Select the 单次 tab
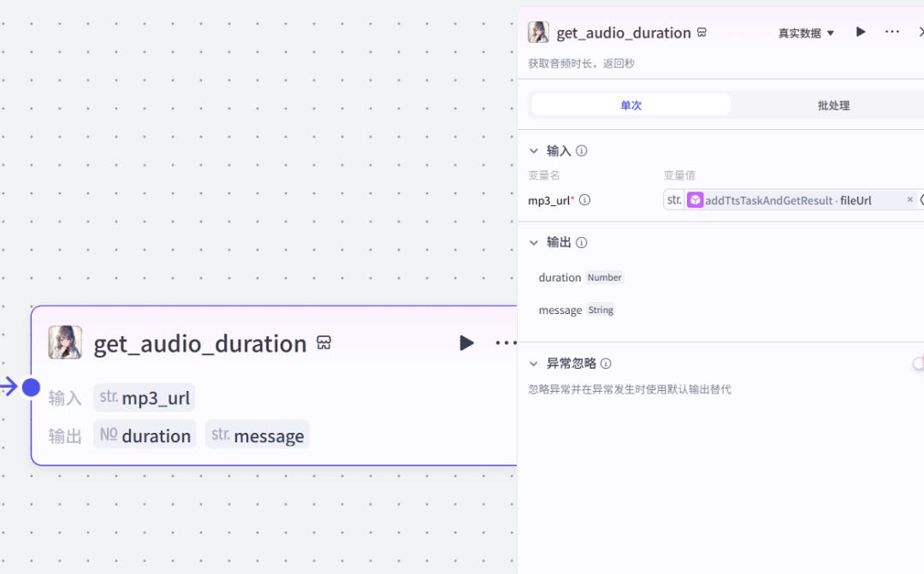924x574 pixels. pos(631,104)
